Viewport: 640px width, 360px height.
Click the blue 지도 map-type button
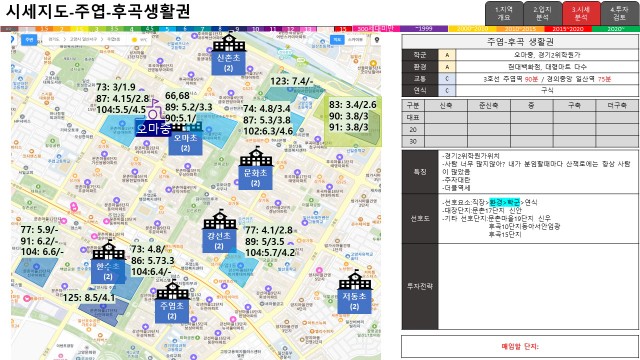(337, 40)
